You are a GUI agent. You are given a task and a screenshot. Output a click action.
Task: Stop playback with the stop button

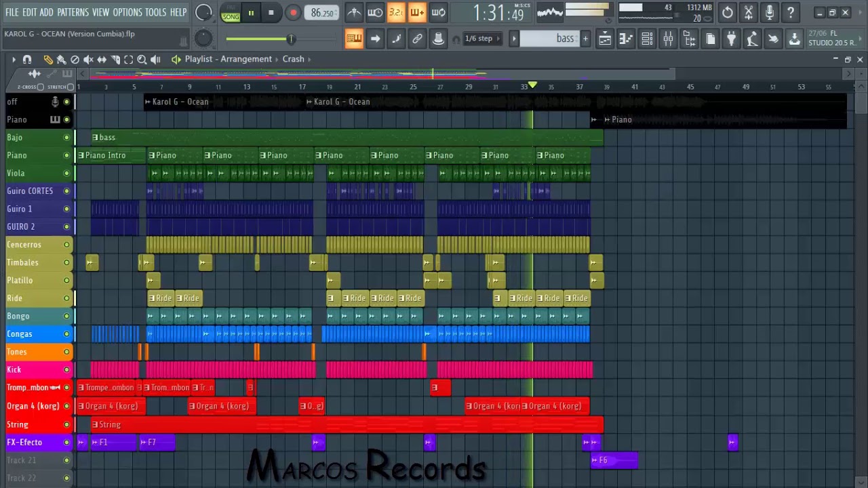point(271,13)
